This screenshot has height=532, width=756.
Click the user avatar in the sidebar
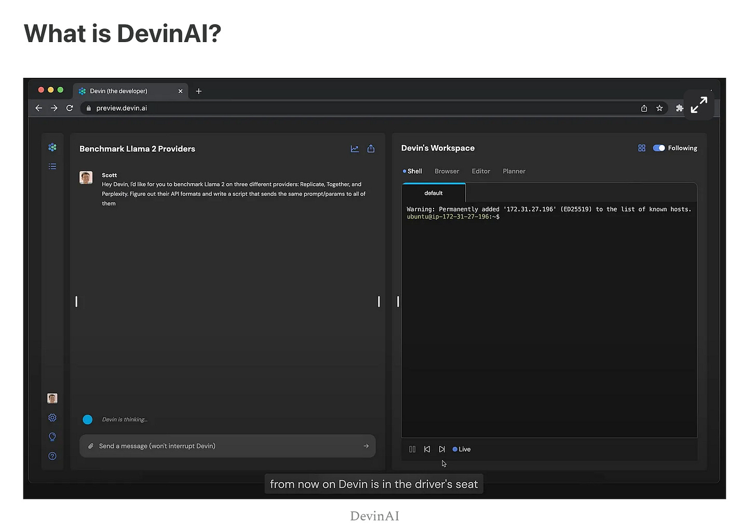(52, 398)
